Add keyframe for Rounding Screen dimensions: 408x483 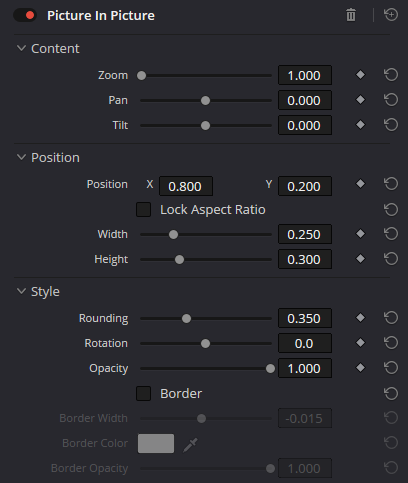point(360,318)
